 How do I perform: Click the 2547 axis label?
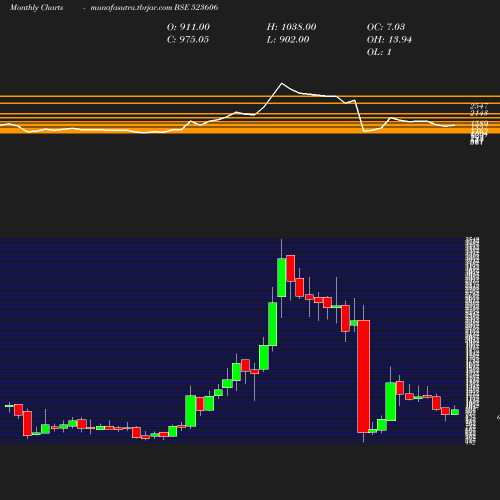point(479,106)
